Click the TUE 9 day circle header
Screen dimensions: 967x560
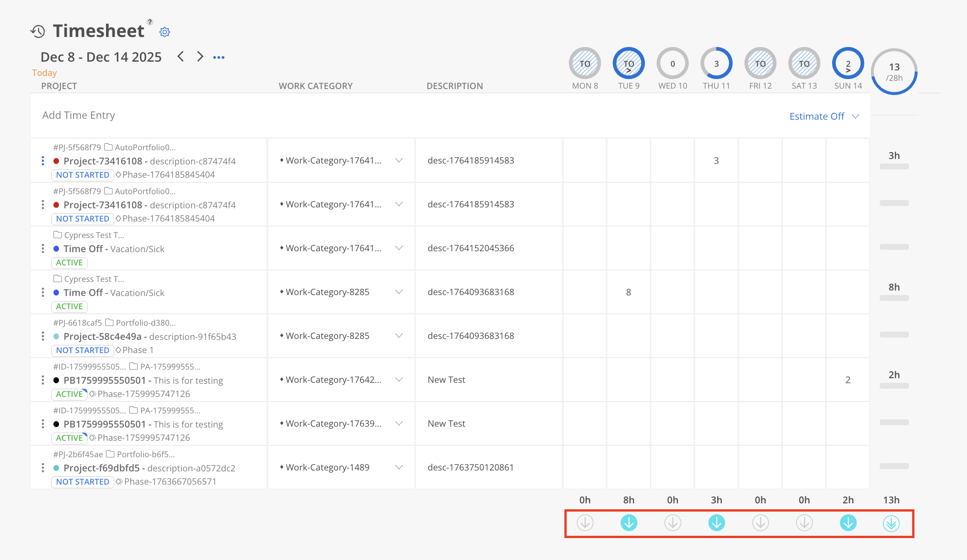tap(629, 63)
